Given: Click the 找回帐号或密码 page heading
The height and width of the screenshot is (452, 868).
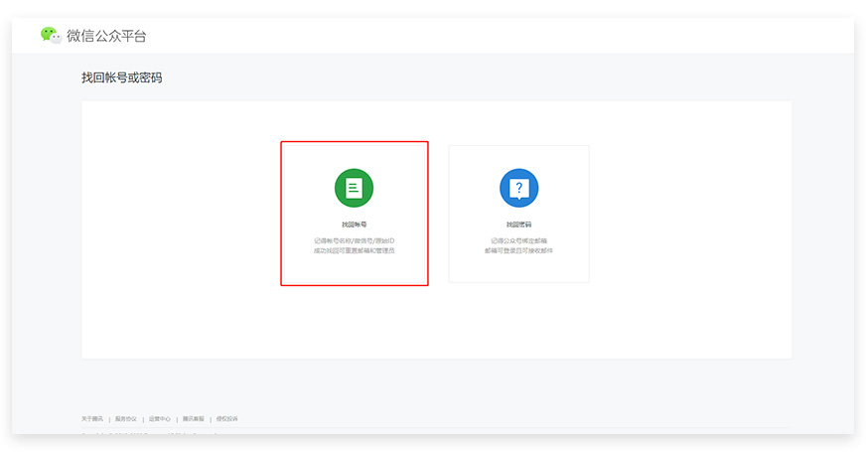Looking at the screenshot, I should 121,77.
